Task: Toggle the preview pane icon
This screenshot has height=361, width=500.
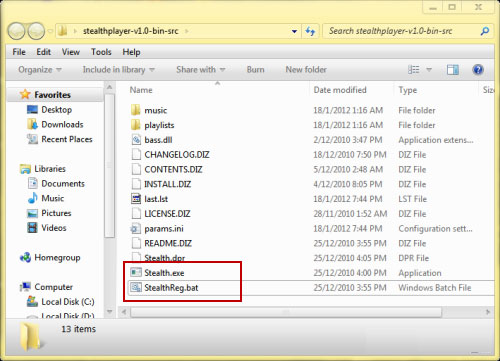Action: 452,70
